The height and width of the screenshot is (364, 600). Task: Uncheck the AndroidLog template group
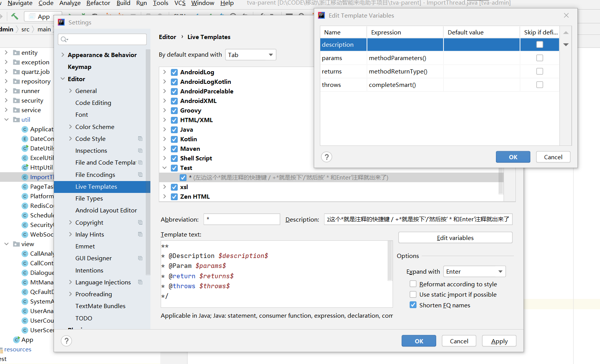174,72
